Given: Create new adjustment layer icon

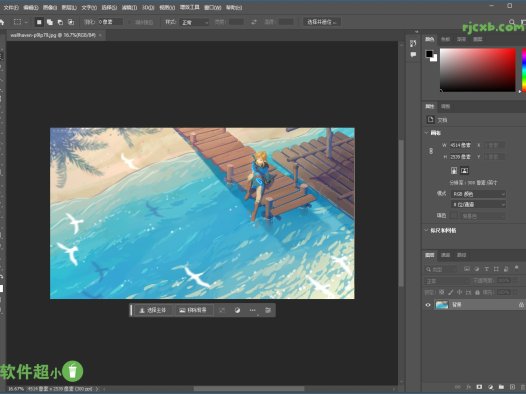Looking at the screenshot, I should pyautogui.click(x=490, y=387).
